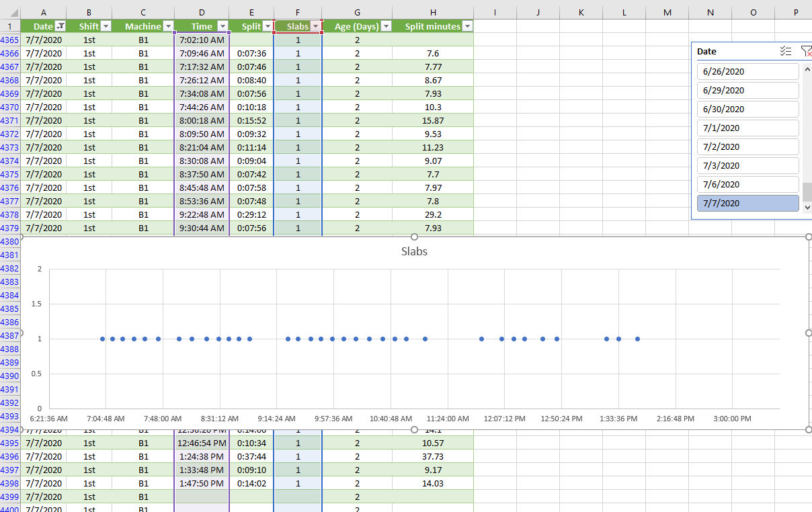The height and width of the screenshot is (512, 812).
Task: Click the 9:22:48 AM time cell
Action: pyautogui.click(x=202, y=214)
